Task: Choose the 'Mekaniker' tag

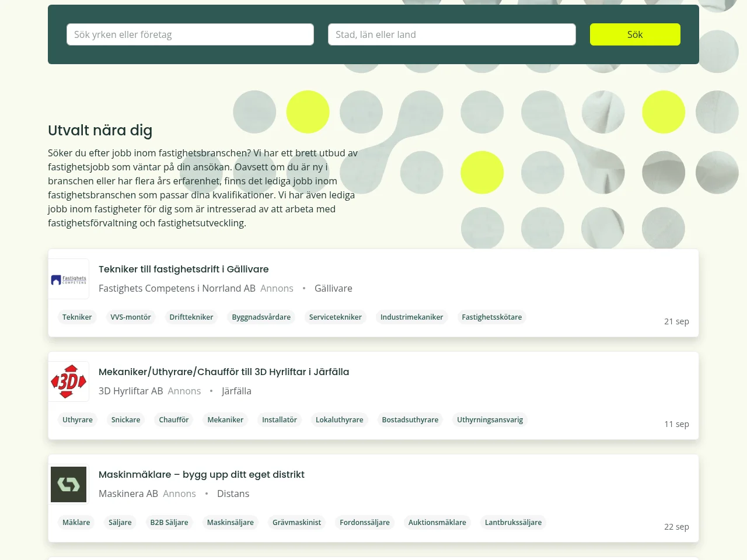Action: pos(225,420)
